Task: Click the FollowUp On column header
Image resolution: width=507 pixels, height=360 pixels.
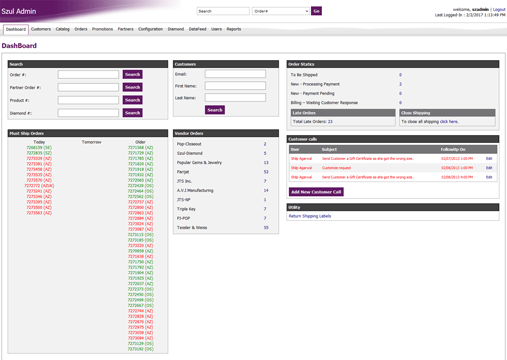Action: 453,150
